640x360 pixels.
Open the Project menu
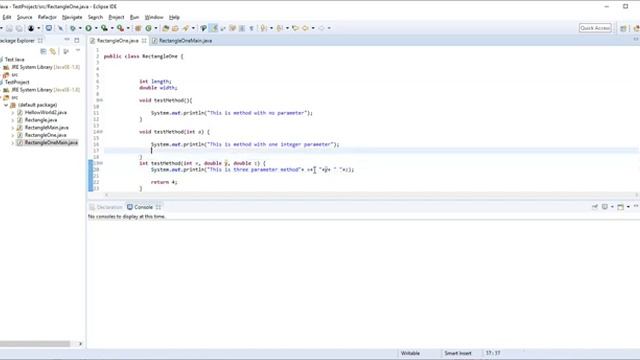(116, 17)
